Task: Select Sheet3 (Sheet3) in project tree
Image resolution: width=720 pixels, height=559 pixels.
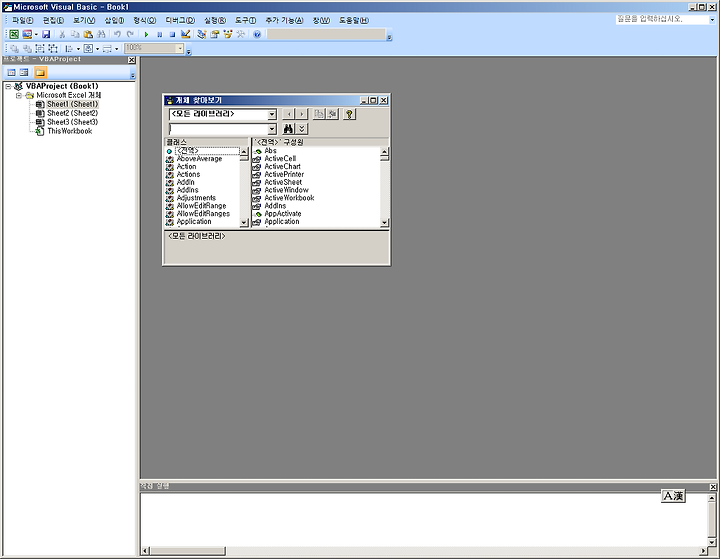Action: tap(73, 122)
